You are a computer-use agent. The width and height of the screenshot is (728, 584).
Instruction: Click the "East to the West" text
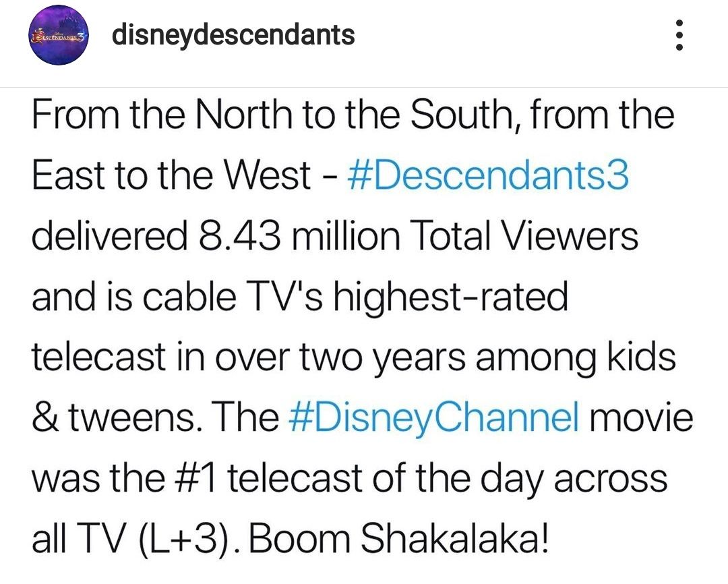coord(171,175)
